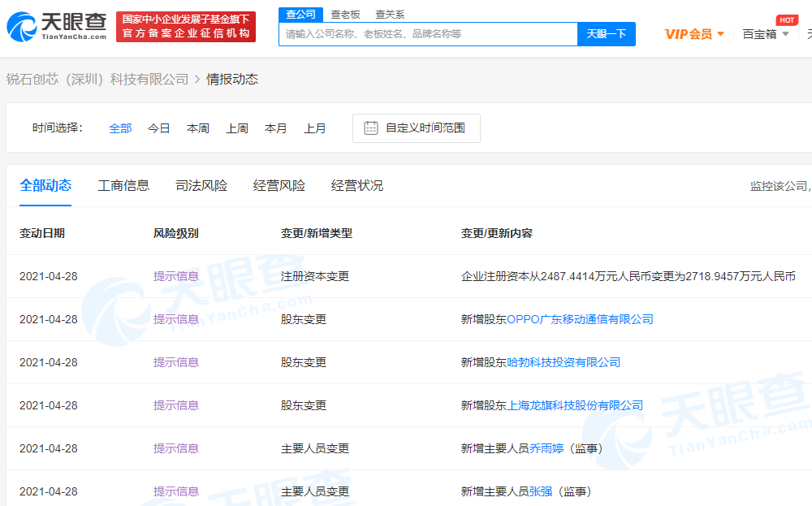This screenshot has width=812, height=506.
Task: Select the 本周 time filter
Action: tap(198, 128)
